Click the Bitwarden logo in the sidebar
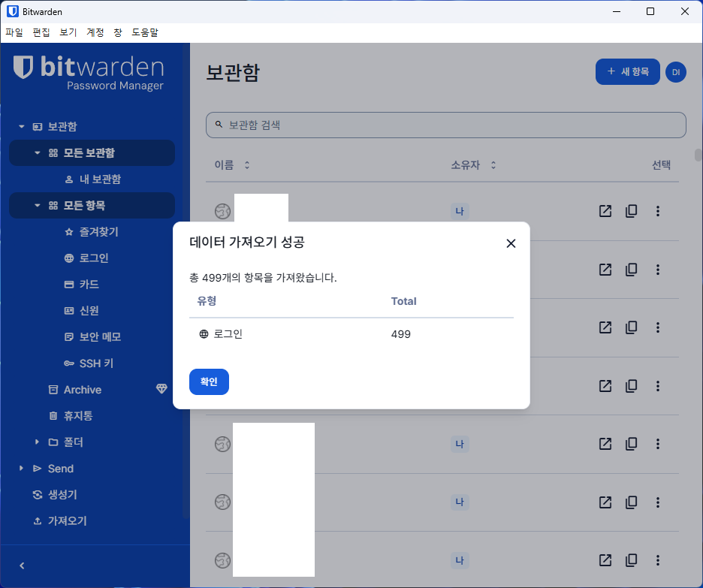The width and height of the screenshot is (703, 588). [89, 73]
